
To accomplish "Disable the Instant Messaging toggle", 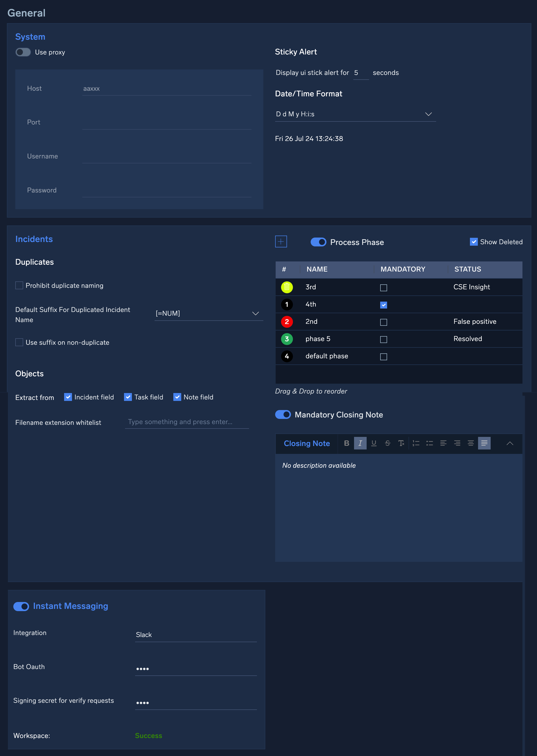I will (21, 606).
